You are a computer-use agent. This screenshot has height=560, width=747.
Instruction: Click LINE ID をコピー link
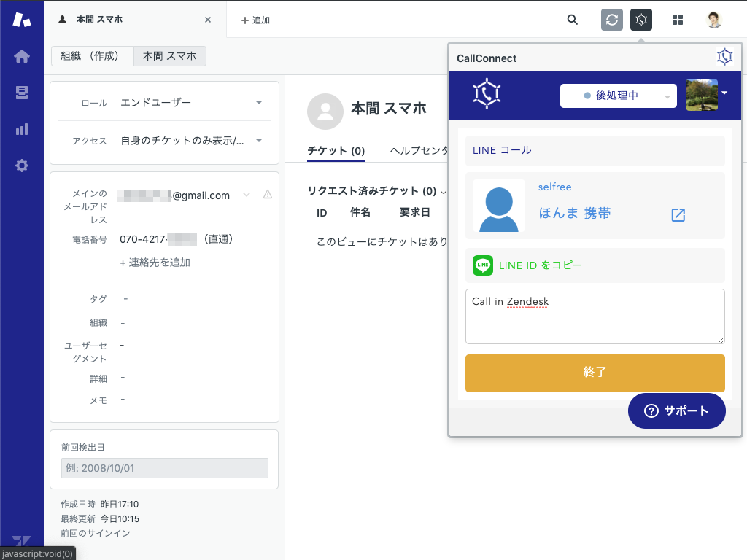coord(540,265)
